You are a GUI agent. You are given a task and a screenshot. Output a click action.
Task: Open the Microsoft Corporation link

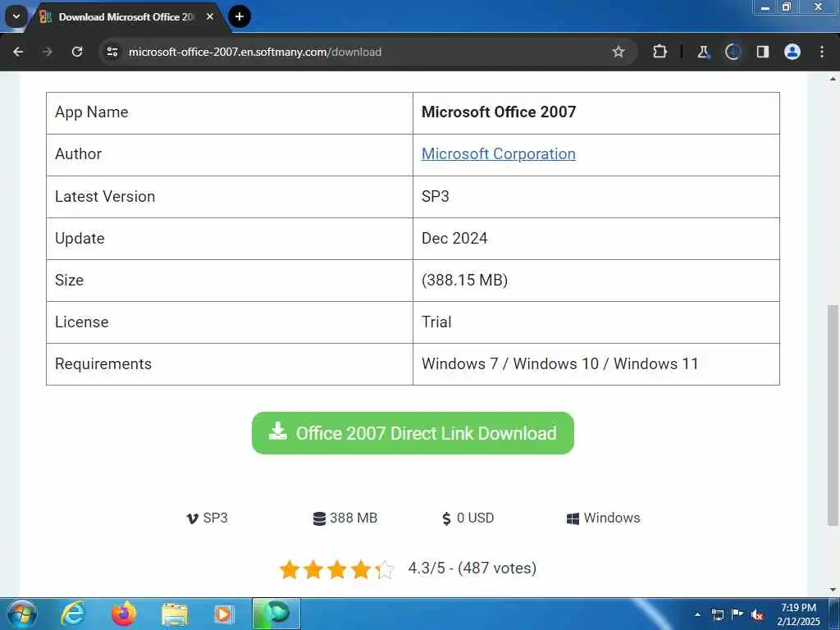[x=498, y=153]
